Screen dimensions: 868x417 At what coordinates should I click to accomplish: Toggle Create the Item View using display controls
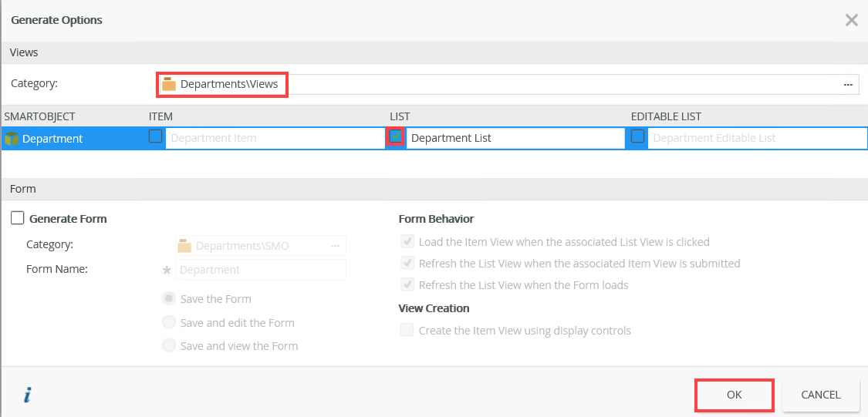tap(407, 331)
